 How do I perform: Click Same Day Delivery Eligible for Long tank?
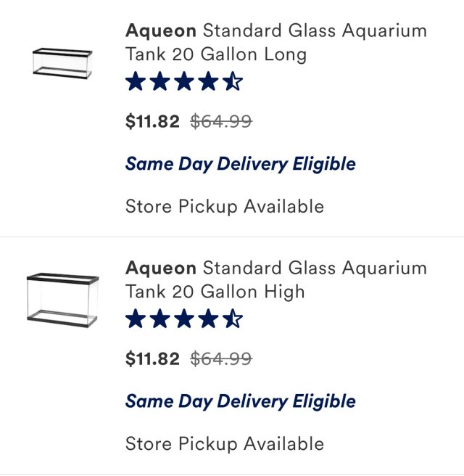click(241, 164)
